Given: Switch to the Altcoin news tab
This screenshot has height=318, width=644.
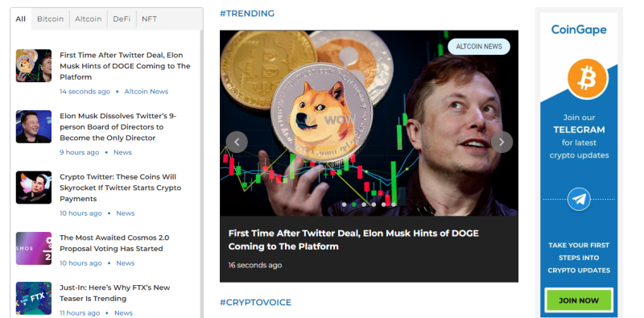Looking at the screenshot, I should click(88, 19).
